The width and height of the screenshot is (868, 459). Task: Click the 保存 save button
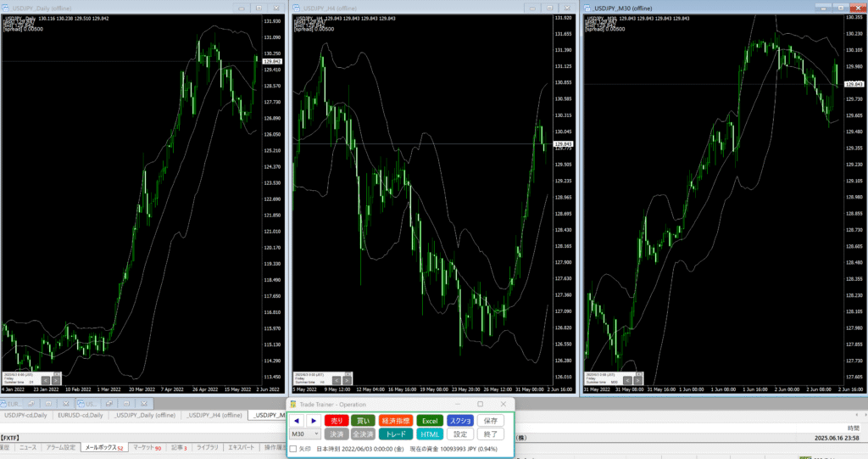pos(491,421)
